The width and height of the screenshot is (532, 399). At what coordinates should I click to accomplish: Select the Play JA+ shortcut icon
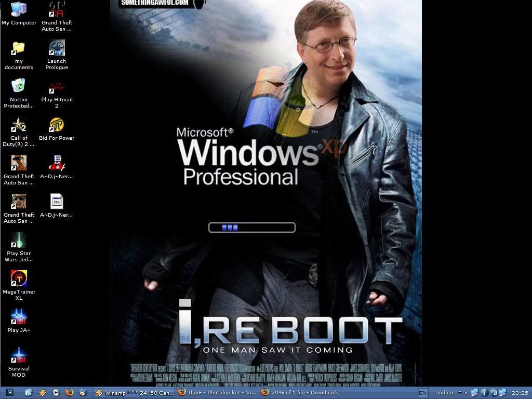coord(19,321)
